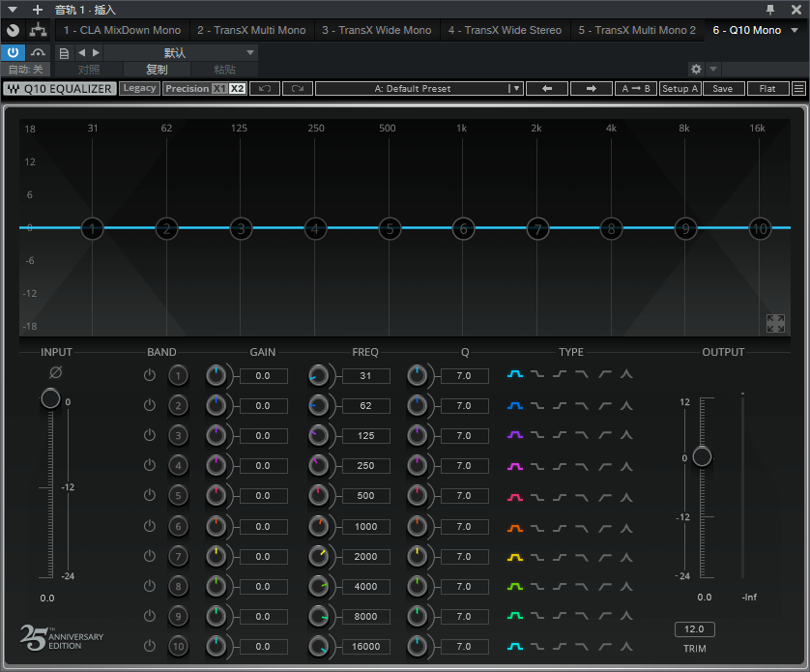Step to the previous host preset
This screenshot has height=672, width=810.
coord(81,53)
